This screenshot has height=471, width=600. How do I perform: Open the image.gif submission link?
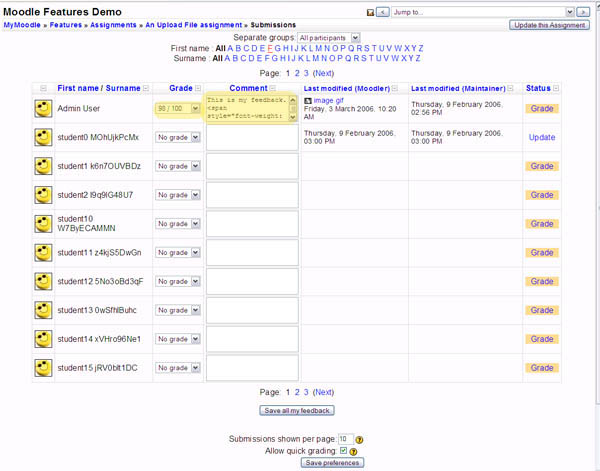click(x=329, y=101)
